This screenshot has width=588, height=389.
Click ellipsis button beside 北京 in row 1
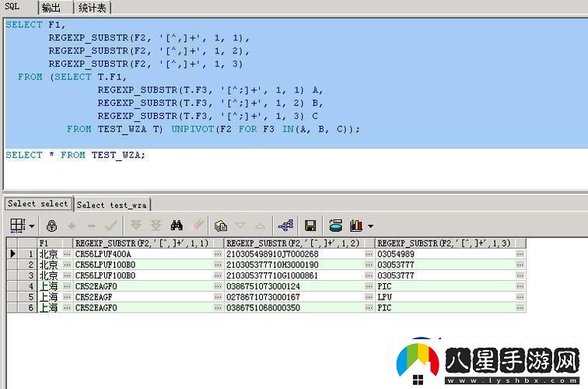tap(67, 254)
